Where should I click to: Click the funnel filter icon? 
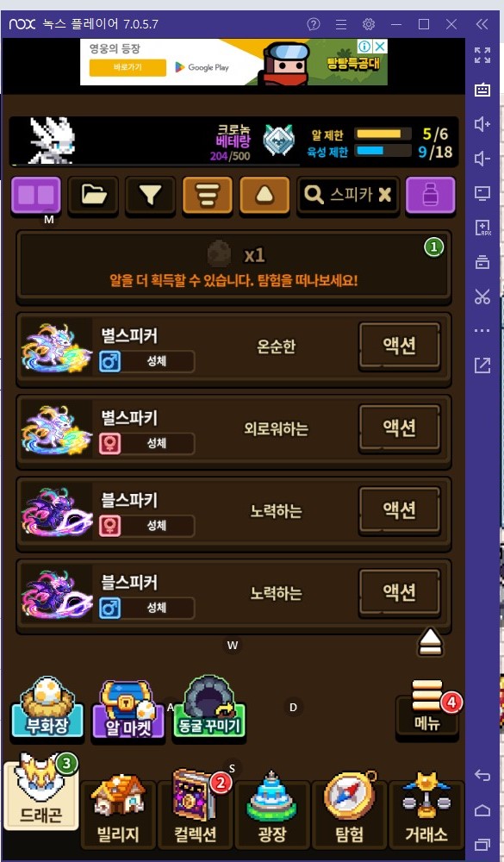click(150, 195)
